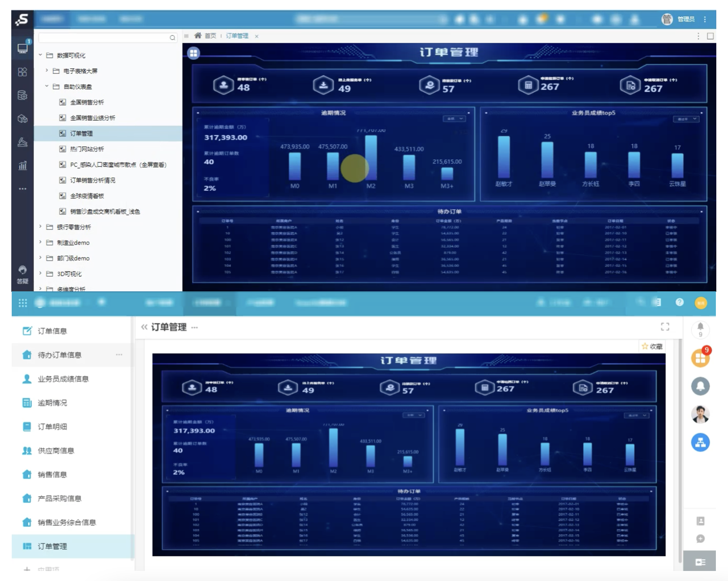Click the fullscreen expand icon
Screen dimensions: 728x581
(x=665, y=326)
